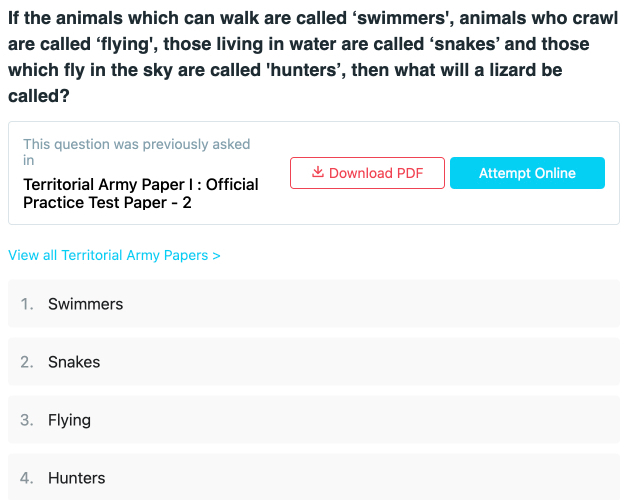Select option 3 Flying
This screenshot has height=500, width=631.
point(314,420)
